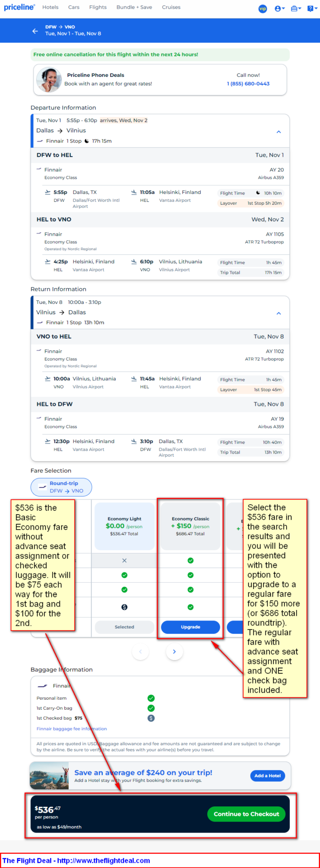This screenshot has height=868, width=320.
Task: Select the Round-trip DFW → VNO fare tab
Action: 61,487
